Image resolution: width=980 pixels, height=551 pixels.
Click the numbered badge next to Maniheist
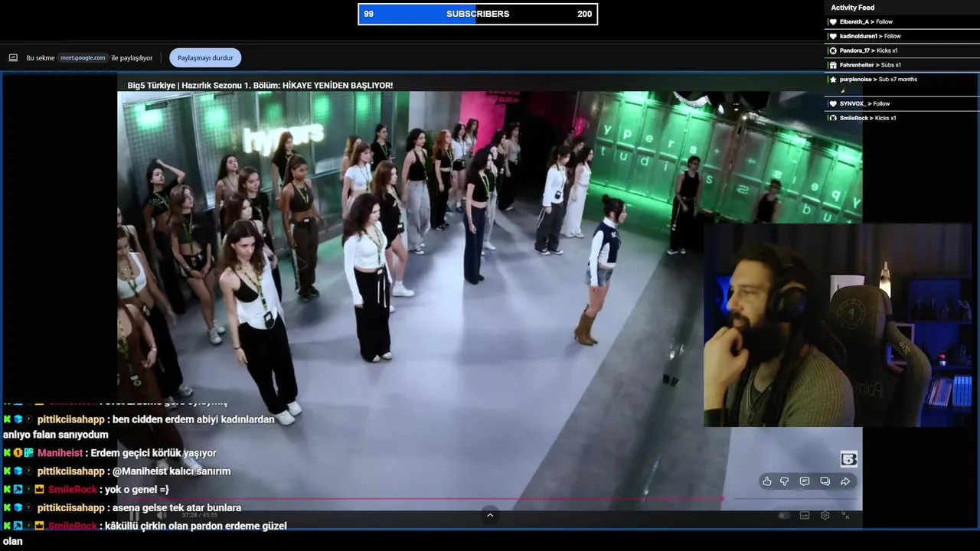[x=18, y=453]
